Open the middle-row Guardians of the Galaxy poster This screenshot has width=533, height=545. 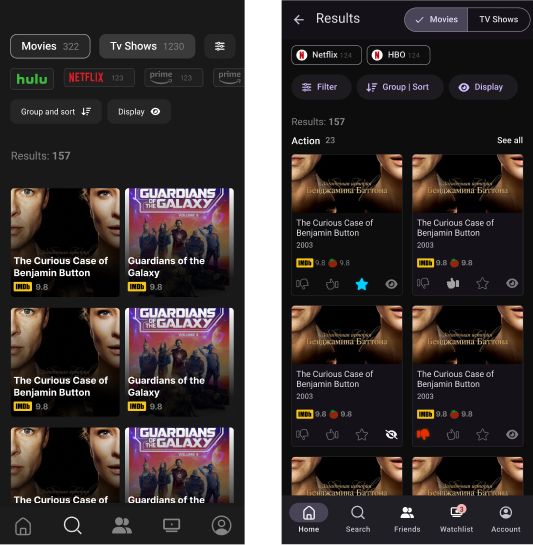[x=179, y=362]
